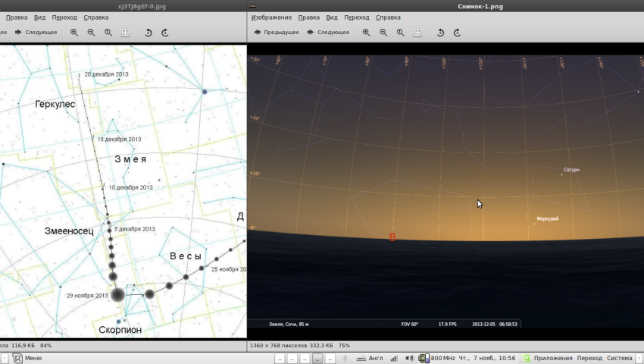Zoom out in the xj3TJ8gEf-0.jpg viewer
The width and height of the screenshot is (644, 364).
(91, 33)
